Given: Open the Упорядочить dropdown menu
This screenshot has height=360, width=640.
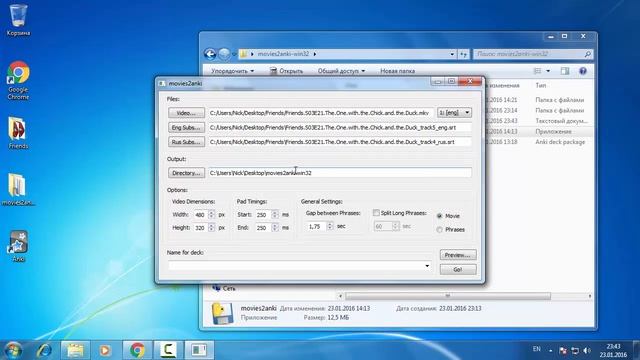Looking at the screenshot, I should coord(232,71).
